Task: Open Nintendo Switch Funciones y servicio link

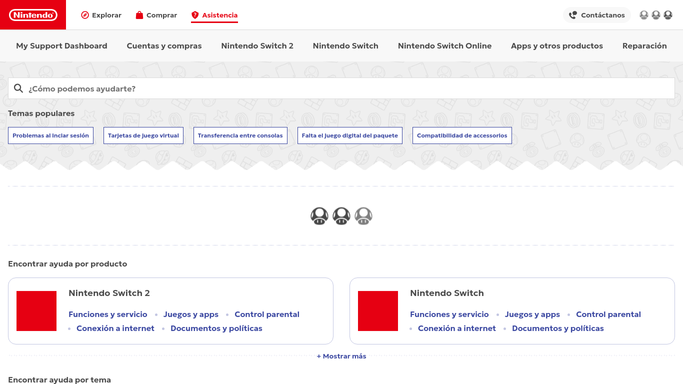Action: pos(449,314)
